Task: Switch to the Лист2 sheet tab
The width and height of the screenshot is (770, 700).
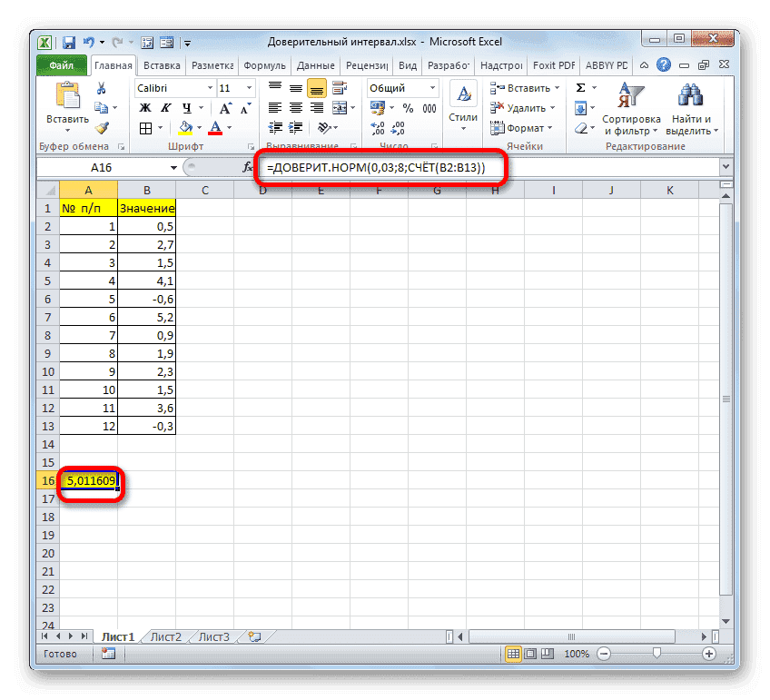Action: pos(164,636)
